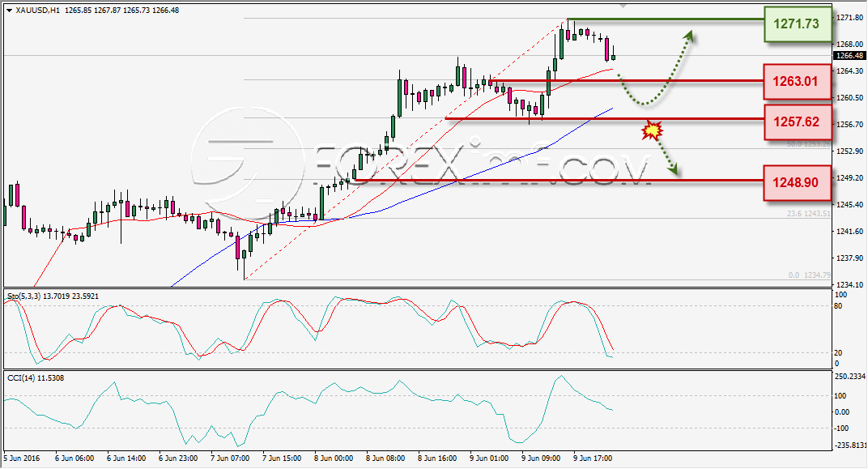Click the 9 Jun 09:00 time label
Viewport: 868px width, 469px height.
tap(541, 458)
